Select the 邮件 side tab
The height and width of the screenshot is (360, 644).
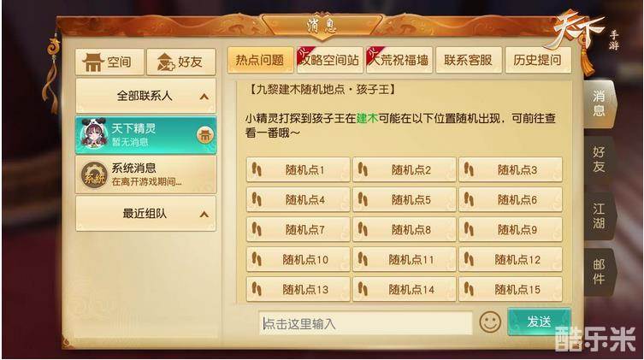point(600,272)
